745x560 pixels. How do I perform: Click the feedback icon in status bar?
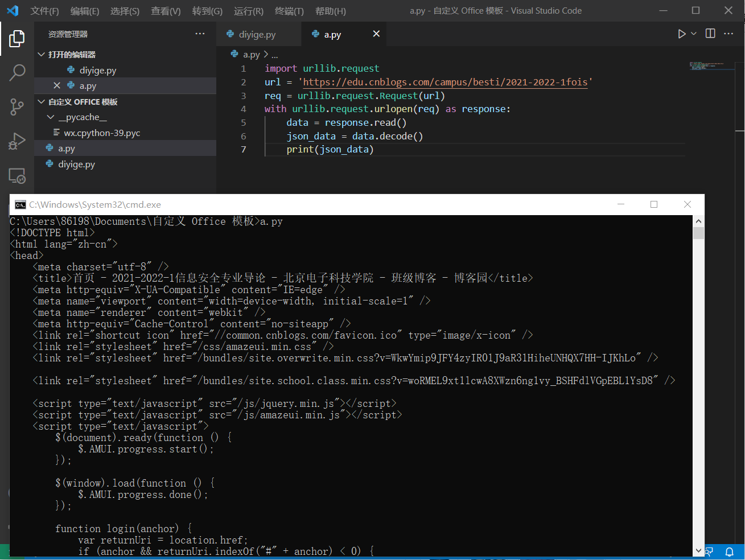pos(709,551)
